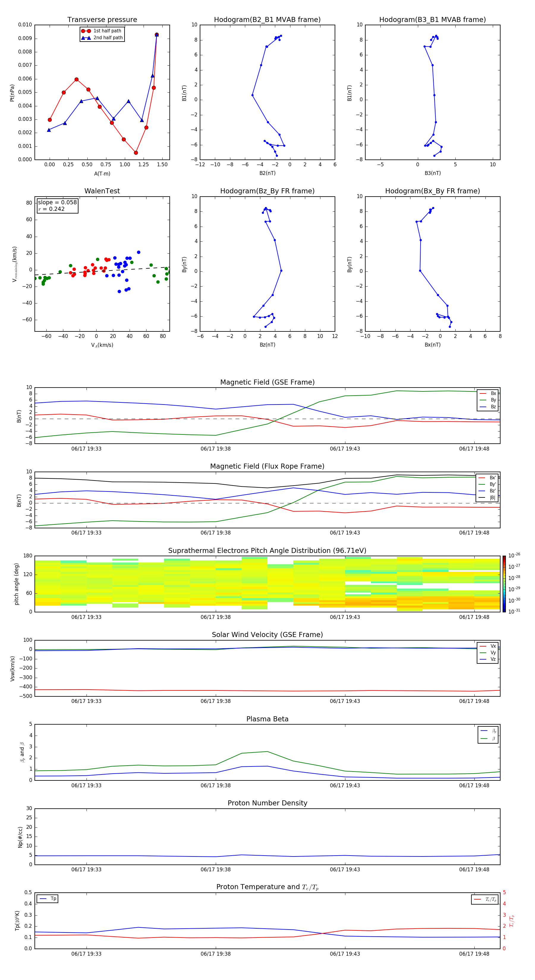Viewport: 535px width, 980px height.
Task: Click the 'Bx(nT)' hodogram x-axis label
Action: (432, 345)
